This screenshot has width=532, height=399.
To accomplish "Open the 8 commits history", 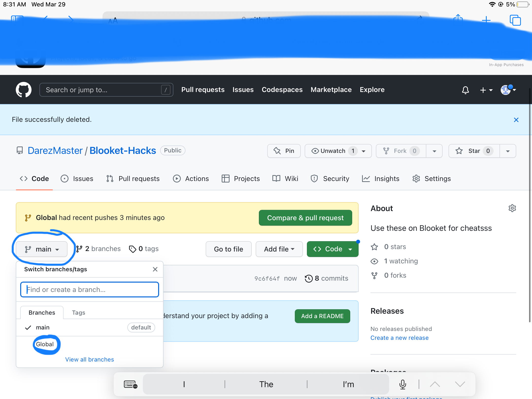I will [327, 278].
